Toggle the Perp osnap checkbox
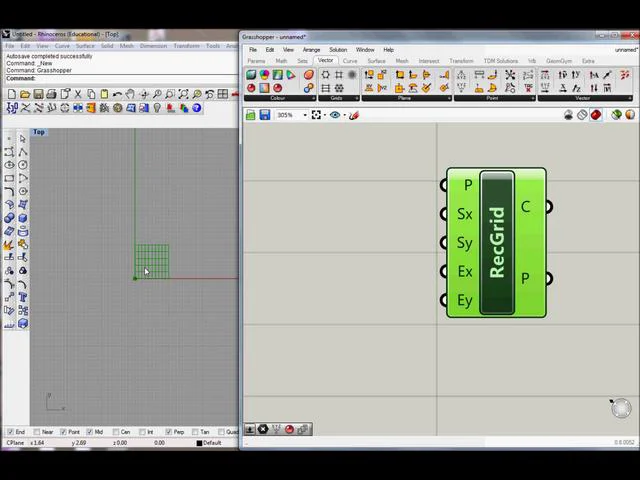This screenshot has height=480, width=640. [169, 432]
